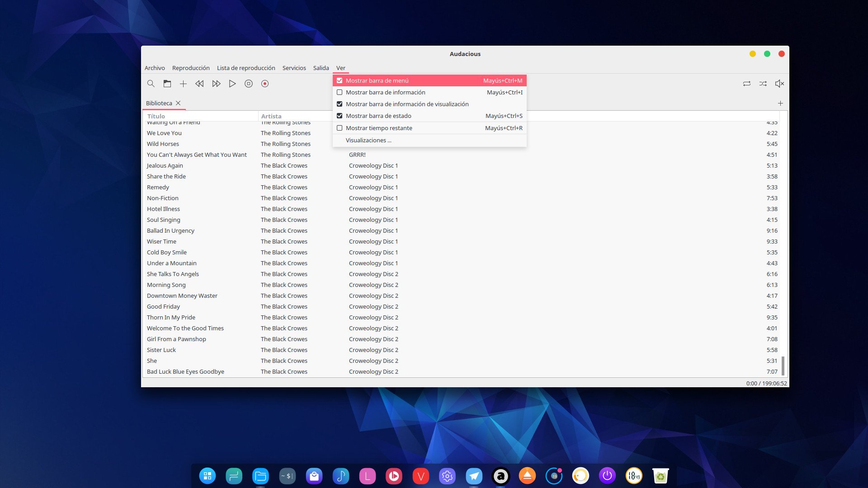Toggle shuffle mode icon

click(x=763, y=84)
